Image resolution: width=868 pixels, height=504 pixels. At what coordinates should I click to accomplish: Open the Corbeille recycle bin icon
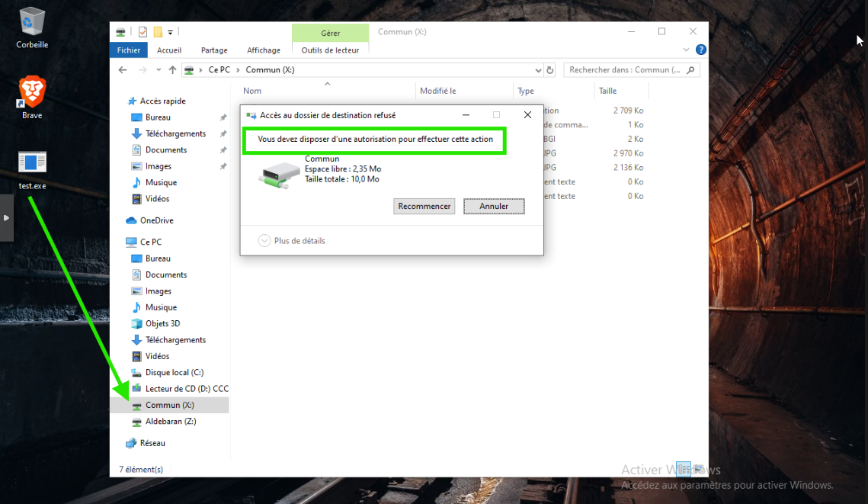pyautogui.click(x=32, y=23)
